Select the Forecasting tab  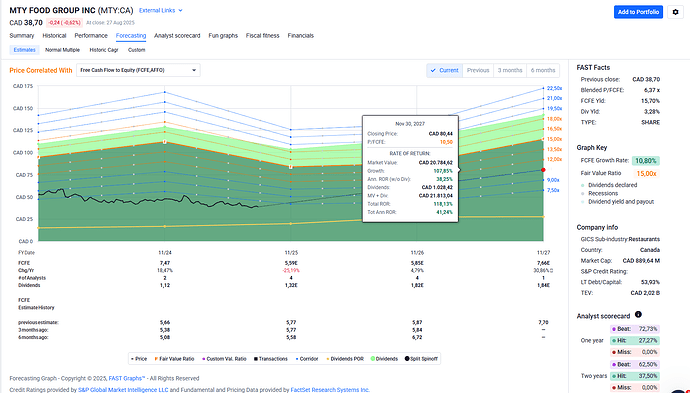point(131,36)
